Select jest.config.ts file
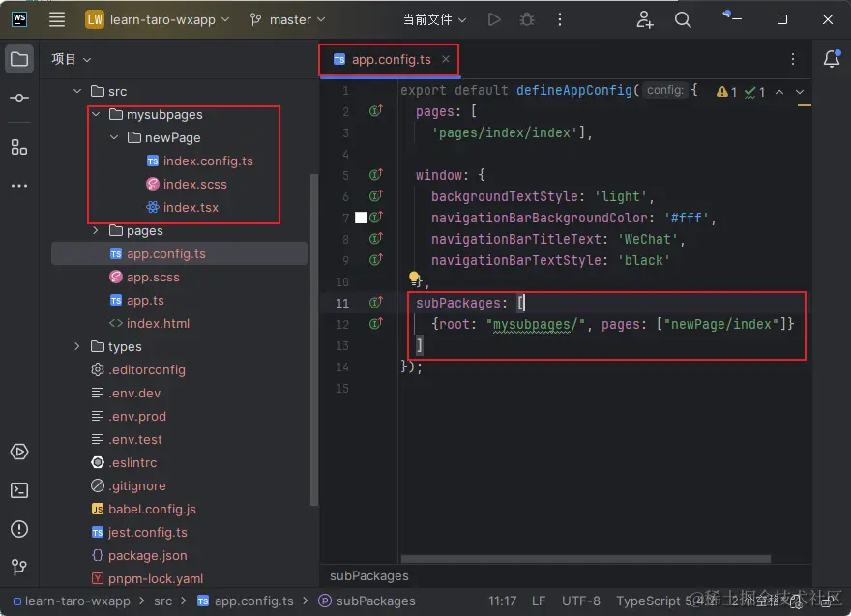 139,533
